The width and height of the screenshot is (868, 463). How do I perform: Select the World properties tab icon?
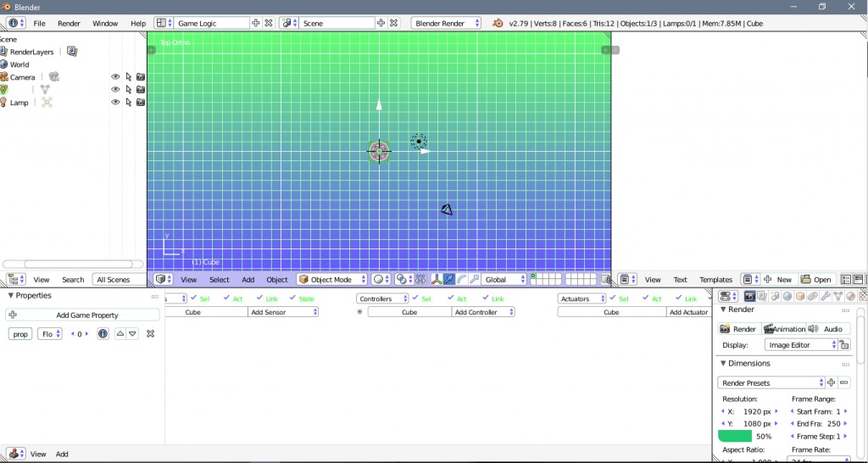787,296
